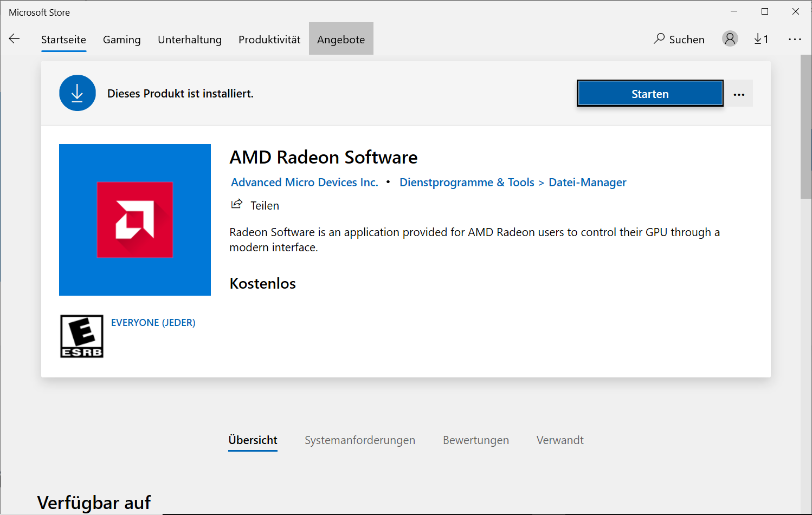Show the Systemanforderungen section
This screenshot has height=515, width=812.
tap(360, 440)
